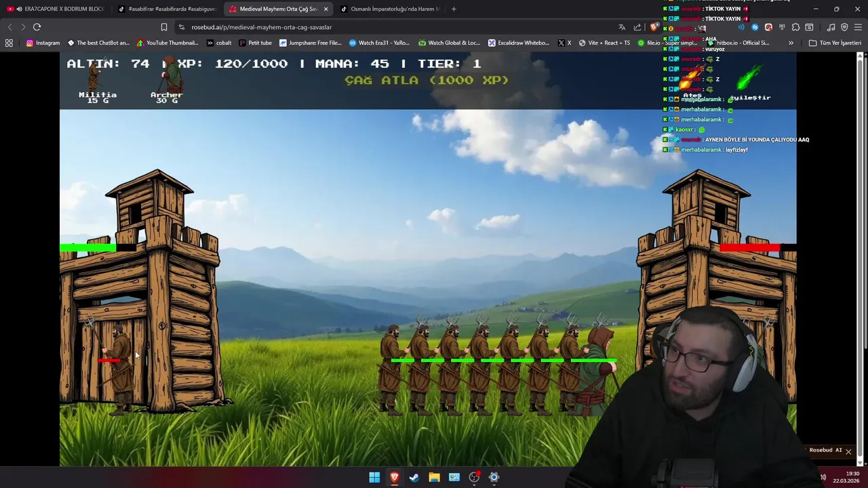Screen dimensions: 868x488
Task: Open the Instagram bookmark
Action: (x=43, y=43)
